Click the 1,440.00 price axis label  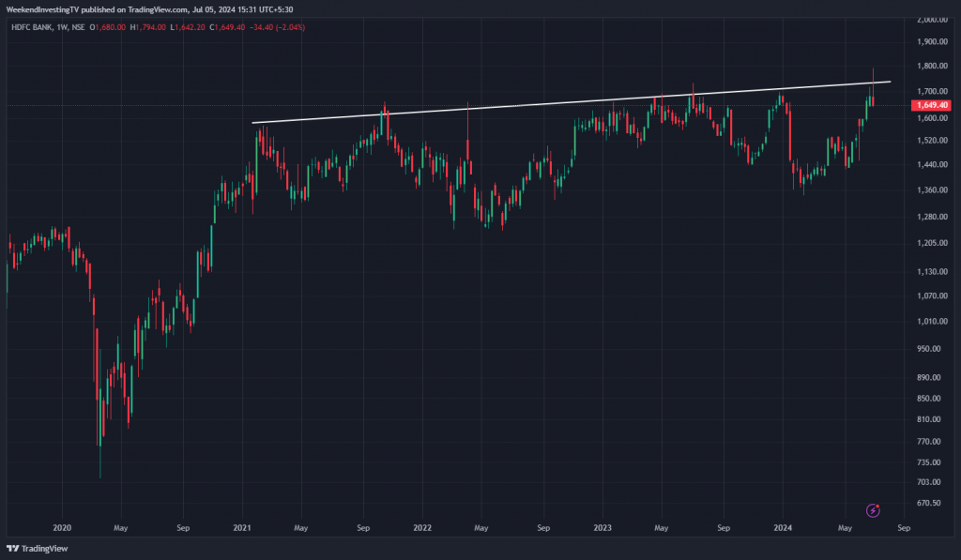[932, 165]
